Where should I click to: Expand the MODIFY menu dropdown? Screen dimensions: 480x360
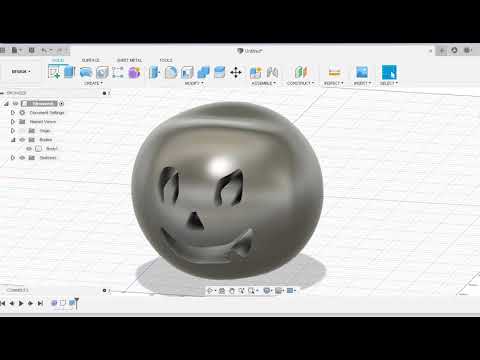click(x=194, y=83)
